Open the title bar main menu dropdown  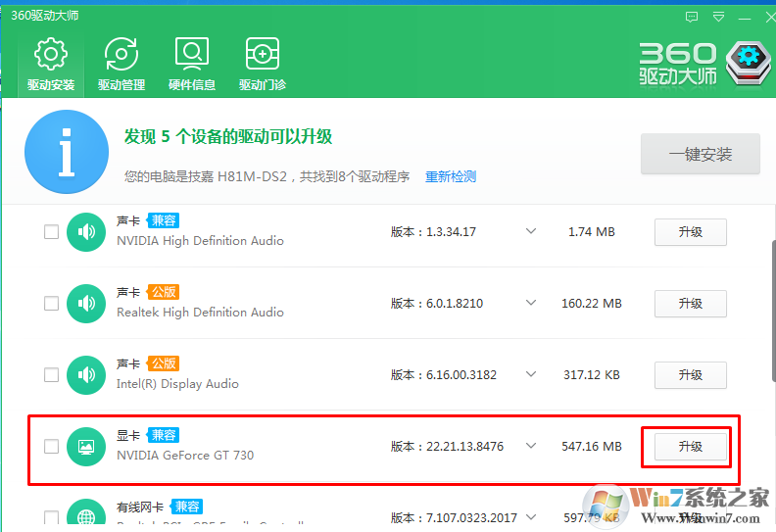pos(718,17)
